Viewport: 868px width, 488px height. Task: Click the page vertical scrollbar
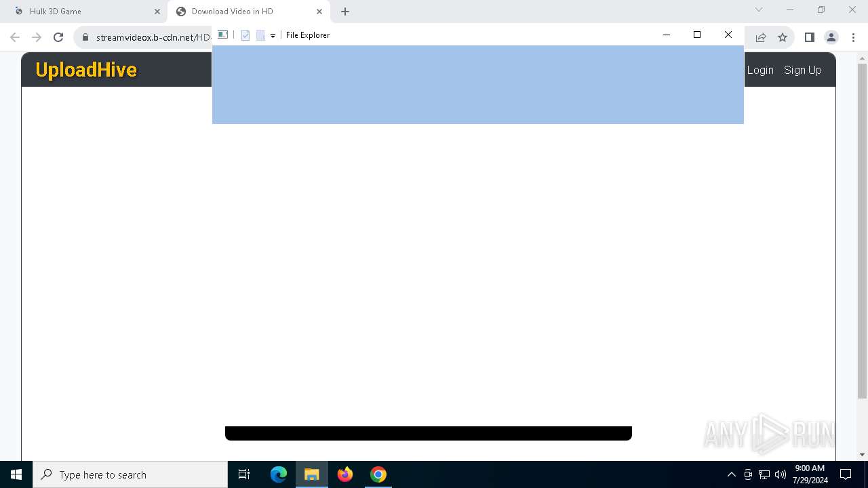[x=862, y=230]
